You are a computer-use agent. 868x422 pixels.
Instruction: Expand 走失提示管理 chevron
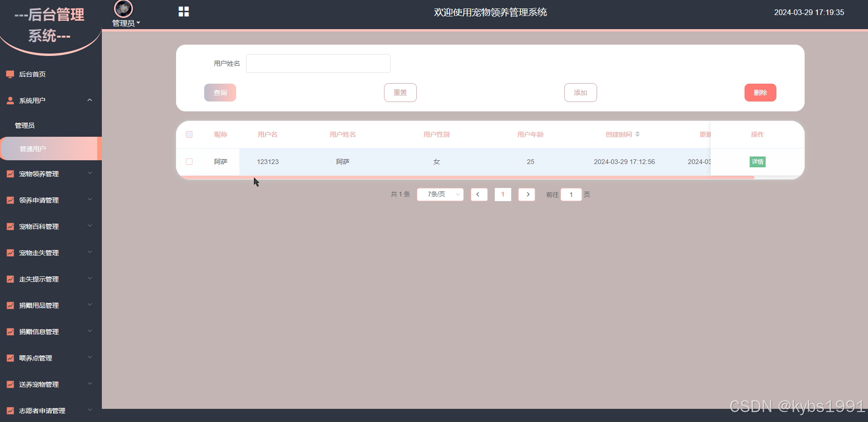coord(90,279)
